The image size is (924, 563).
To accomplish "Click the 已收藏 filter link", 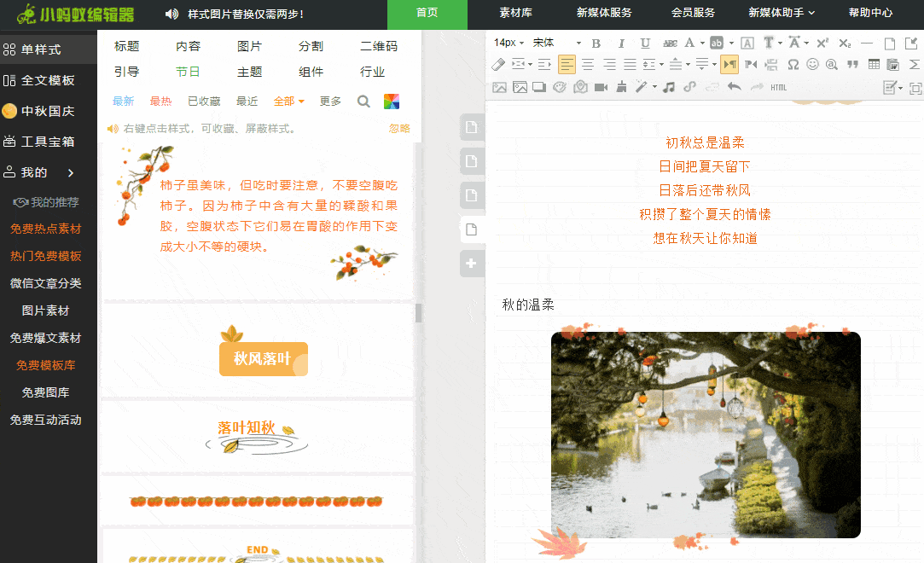I will coord(202,101).
